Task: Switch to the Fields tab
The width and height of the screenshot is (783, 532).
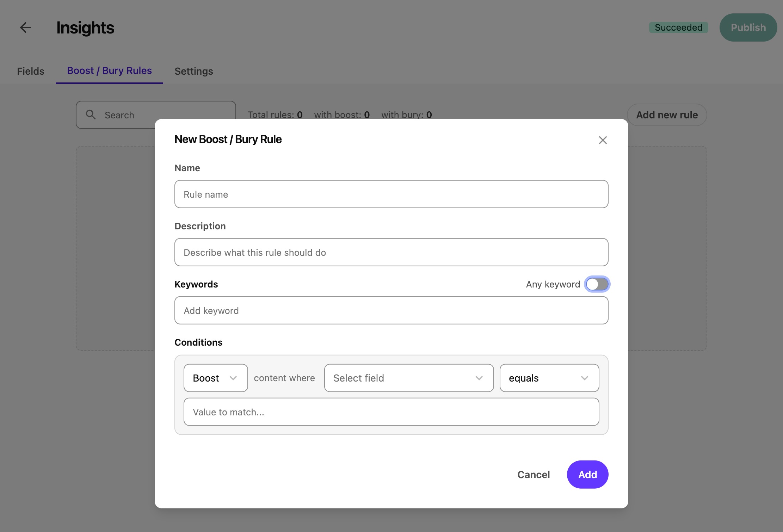Action: click(30, 71)
